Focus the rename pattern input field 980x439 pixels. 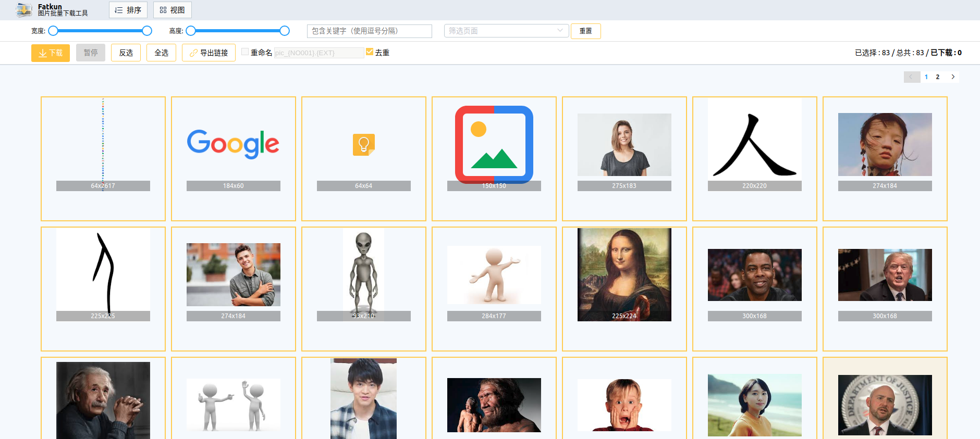[x=319, y=53]
